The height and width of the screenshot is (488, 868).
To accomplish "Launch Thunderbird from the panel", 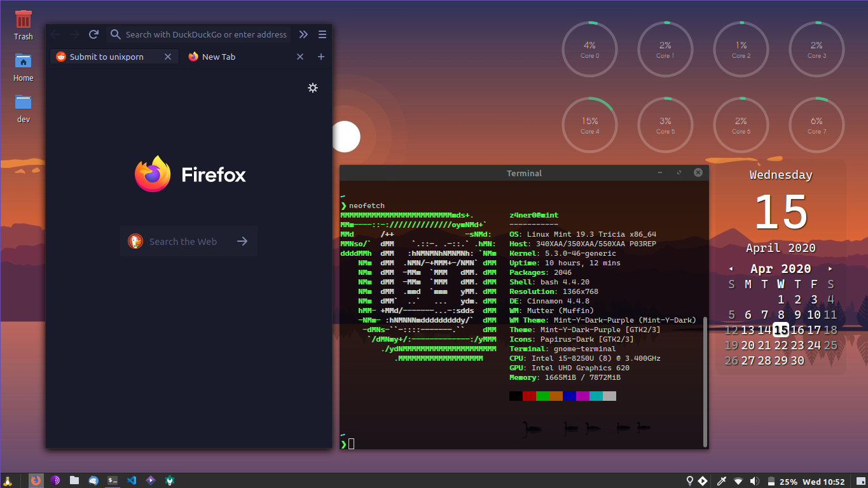I will 93,480.
